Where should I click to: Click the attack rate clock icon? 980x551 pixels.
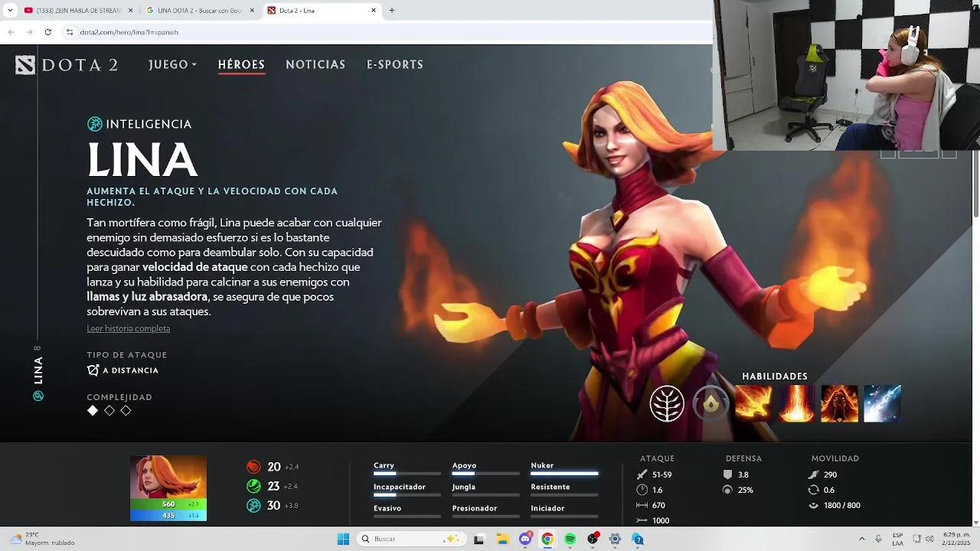click(642, 490)
